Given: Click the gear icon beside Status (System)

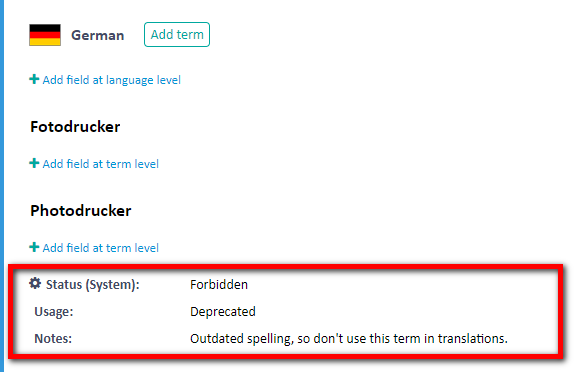Looking at the screenshot, I should [35, 283].
